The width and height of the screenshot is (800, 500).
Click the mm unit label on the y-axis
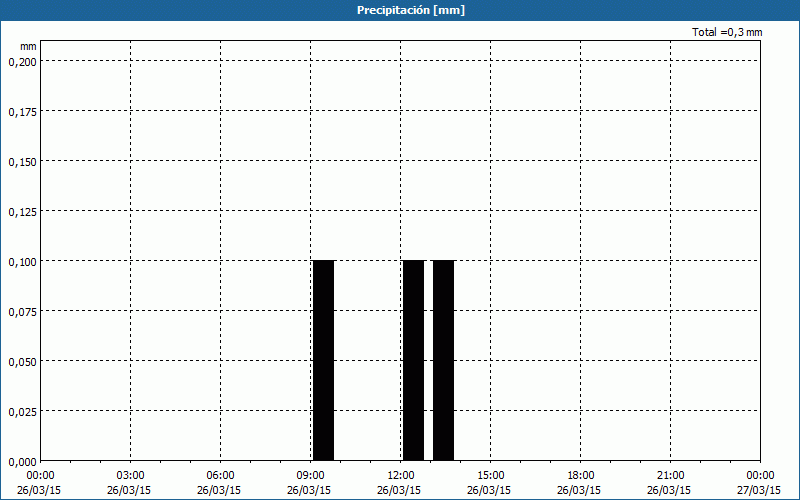click(28, 46)
